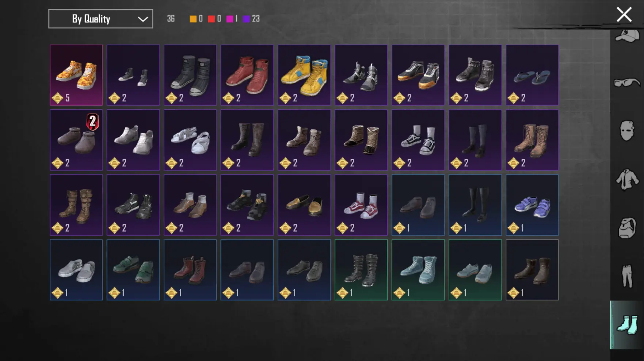Choose the red and white sneakers
Viewport: 644px width, 361px height.
pyautogui.click(x=361, y=205)
